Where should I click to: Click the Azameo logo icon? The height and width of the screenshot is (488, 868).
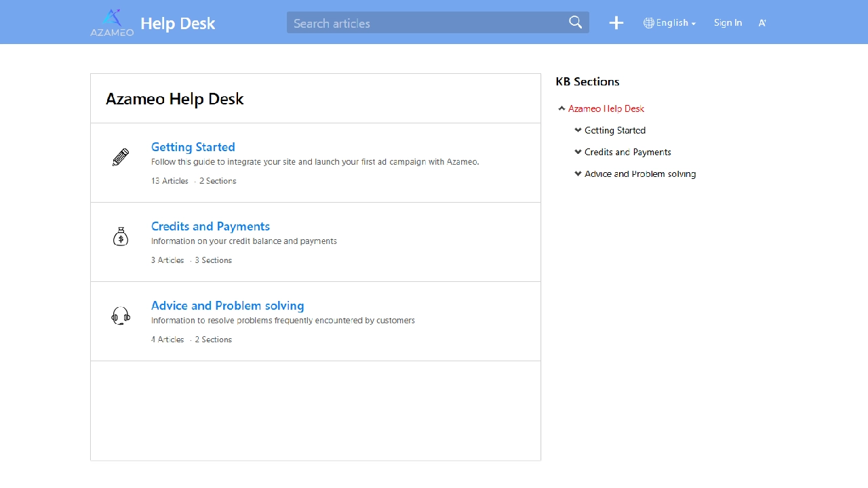112,22
